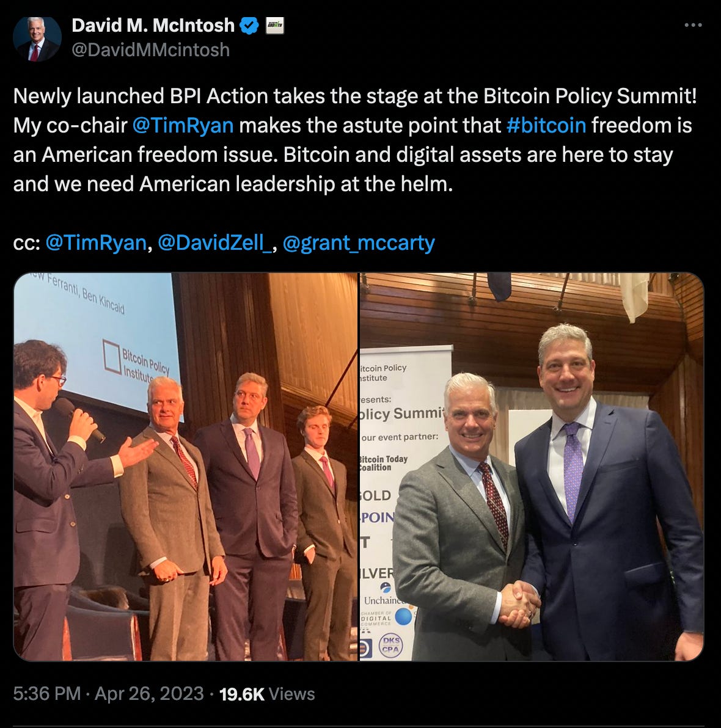The width and height of the screenshot is (721, 728).
Task: Open the @TimRyan mention in the cc line
Action: (96, 243)
